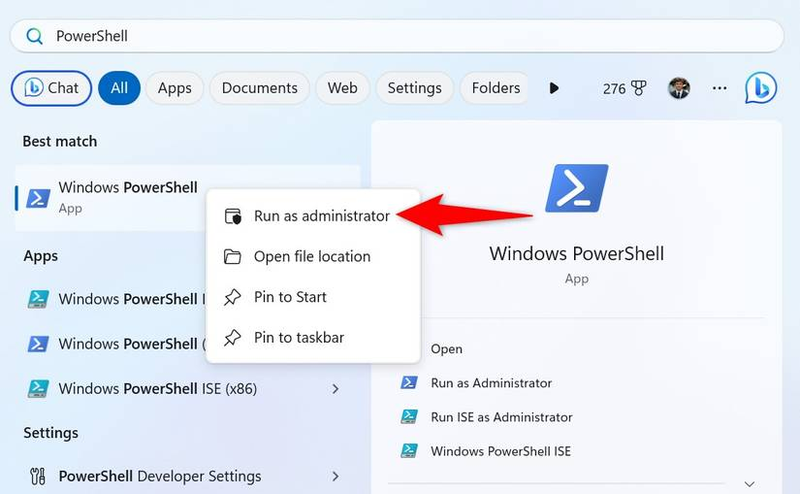800x494 pixels.
Task: Switch to the Settings filter tab
Action: tap(414, 88)
